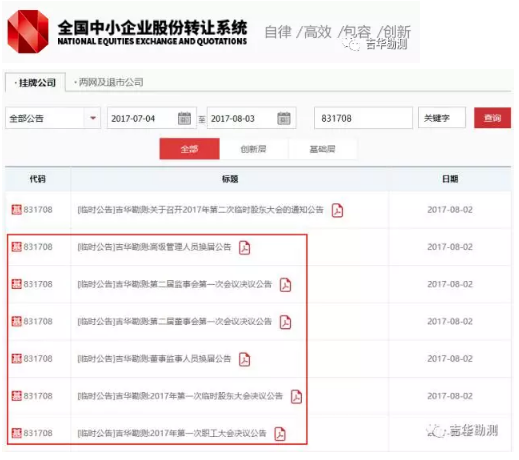Click the 基 badge in 高级管理人员换届公告 row

(x=17, y=247)
